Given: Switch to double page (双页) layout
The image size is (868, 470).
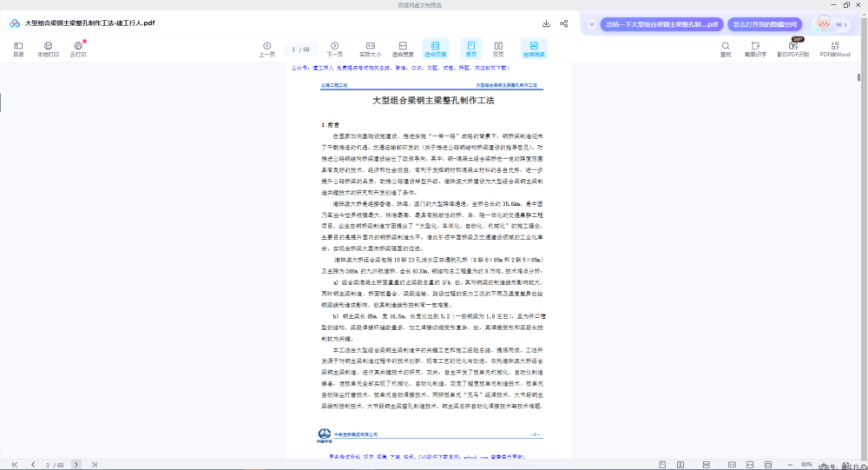Looking at the screenshot, I should click(498, 50).
